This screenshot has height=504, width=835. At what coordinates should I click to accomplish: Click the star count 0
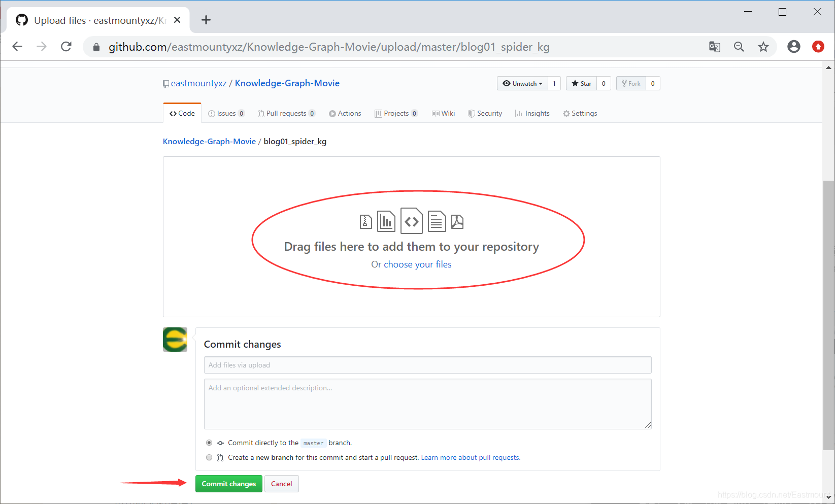[x=604, y=83]
